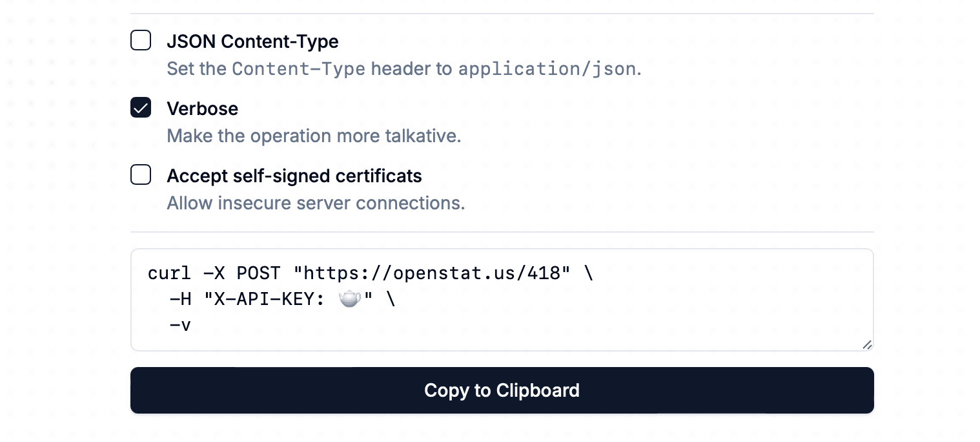Click empty space right of -v in the textarea
Screen dimensions: 980x442
516,325
